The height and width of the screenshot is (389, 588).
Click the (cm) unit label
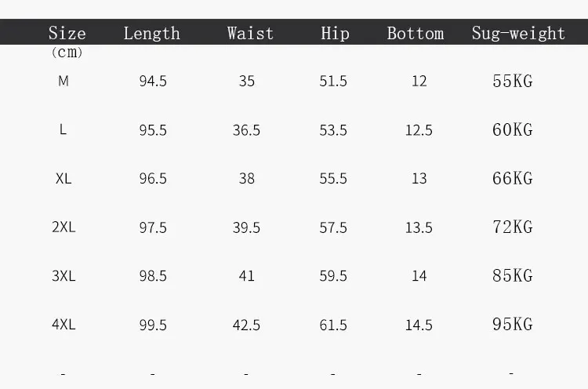pyautogui.click(x=67, y=52)
